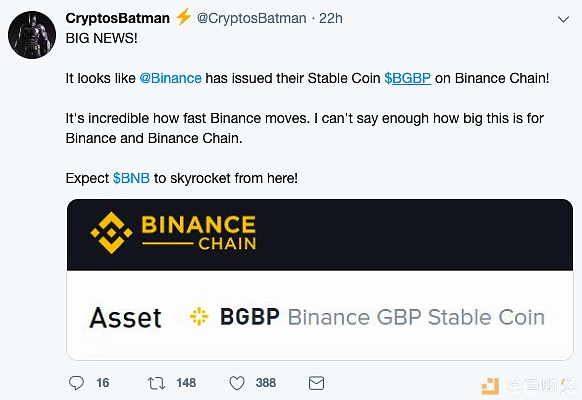Open CryptosBatman's profile avatar picture
Viewport: 582px width, 400px height.
tap(32, 35)
